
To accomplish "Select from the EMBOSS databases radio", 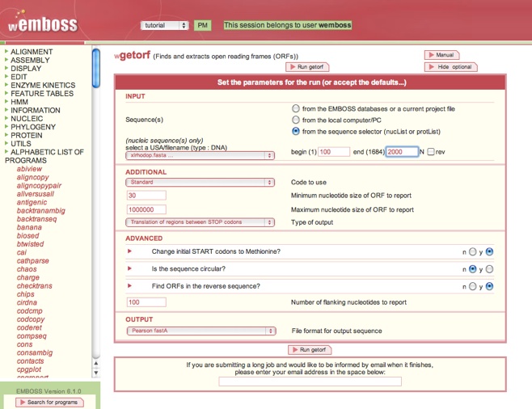I will pos(296,108).
